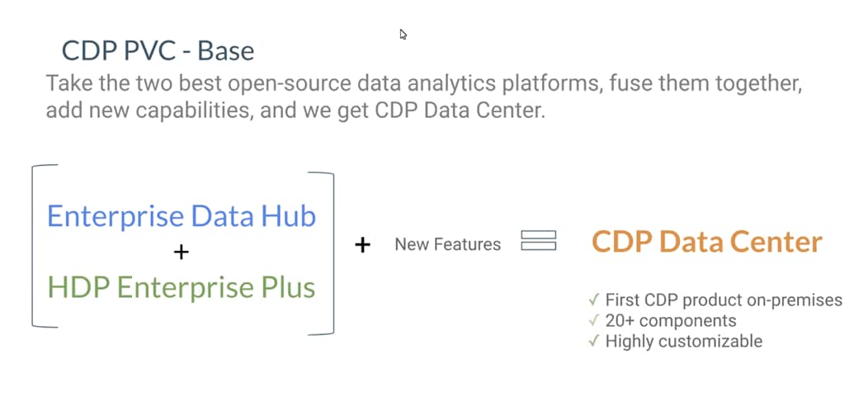
Task: Click the 20+ components text
Action: click(671, 321)
